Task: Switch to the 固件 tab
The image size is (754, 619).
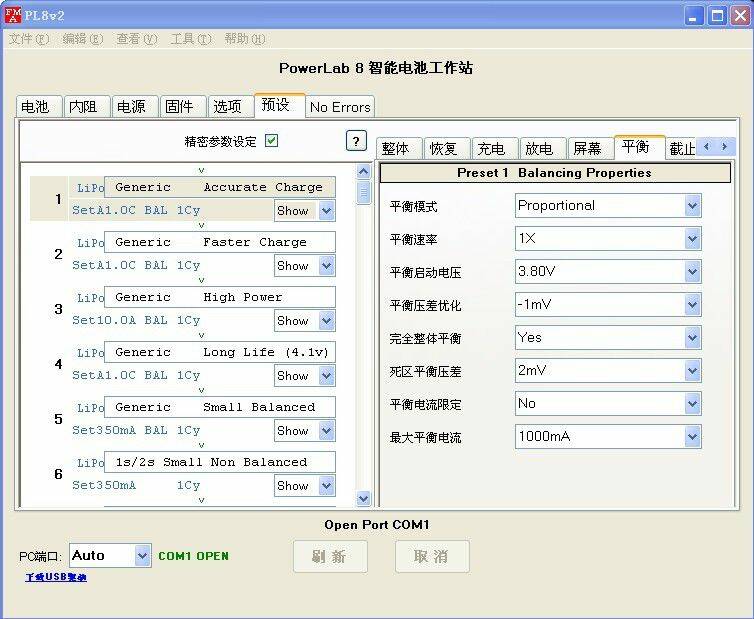Action: click(183, 106)
